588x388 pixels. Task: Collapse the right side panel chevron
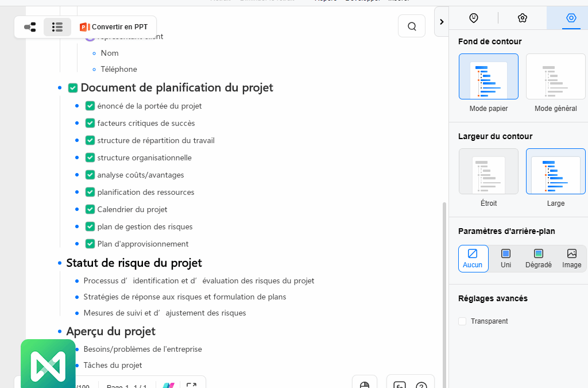coord(441,22)
